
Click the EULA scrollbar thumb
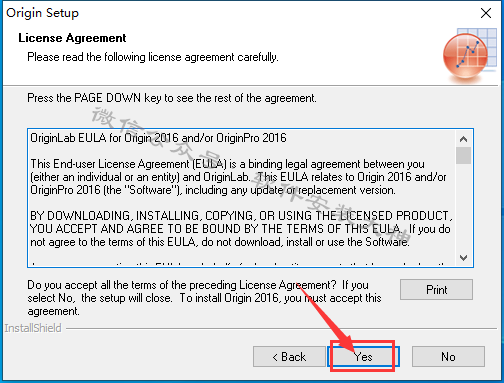tap(463, 155)
